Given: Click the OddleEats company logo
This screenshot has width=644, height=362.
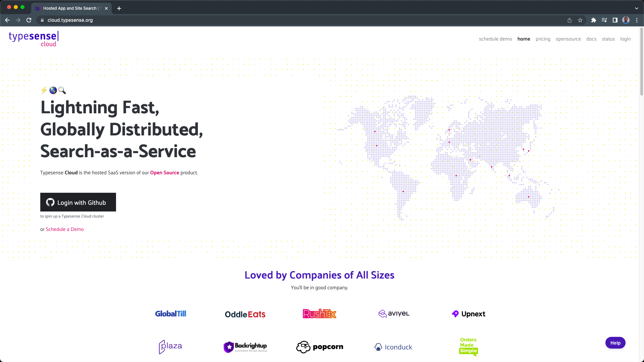Looking at the screenshot, I should point(245,314).
